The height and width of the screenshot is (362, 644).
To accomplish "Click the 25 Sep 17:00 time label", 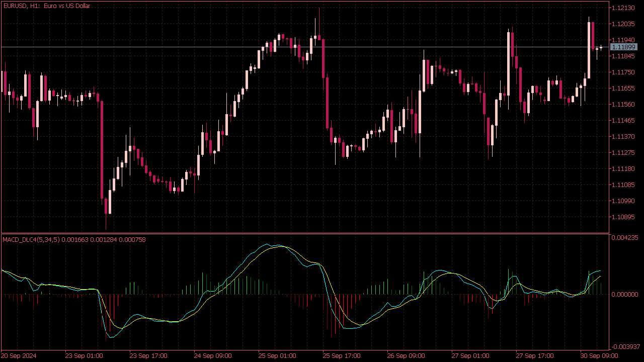I will (x=342, y=356).
